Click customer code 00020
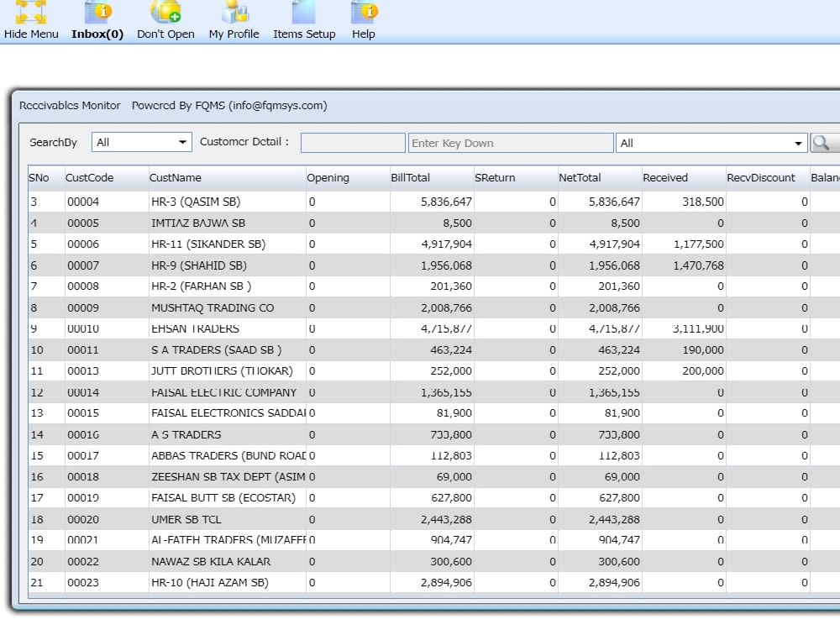Image resolution: width=840 pixels, height=630 pixels. point(83,520)
